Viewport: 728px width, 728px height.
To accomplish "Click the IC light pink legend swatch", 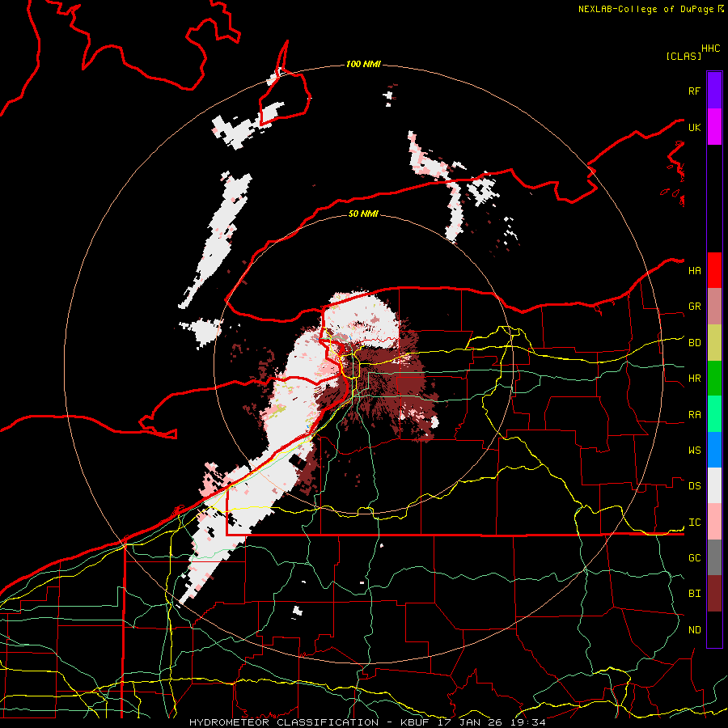I will click(x=714, y=522).
